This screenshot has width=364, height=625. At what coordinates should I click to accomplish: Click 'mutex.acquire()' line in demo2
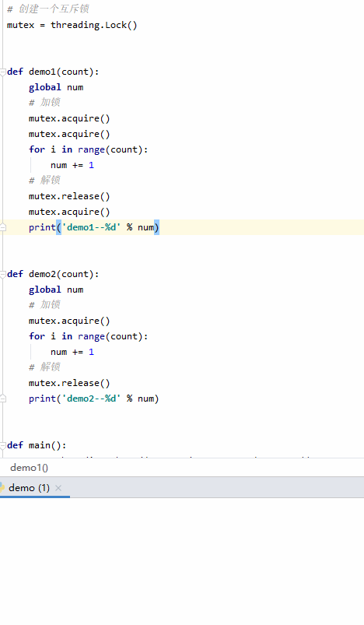69,321
